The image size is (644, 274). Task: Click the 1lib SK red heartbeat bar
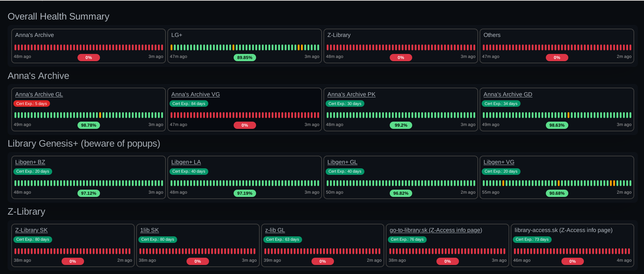(x=197, y=251)
